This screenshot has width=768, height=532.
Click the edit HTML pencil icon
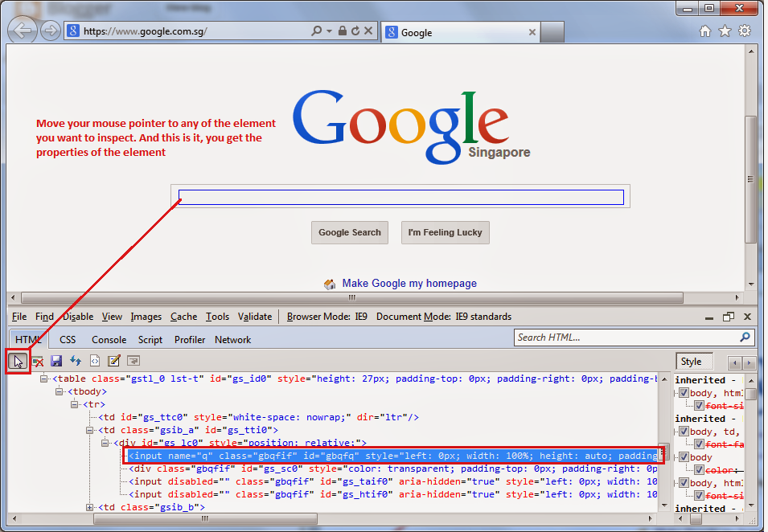point(113,361)
